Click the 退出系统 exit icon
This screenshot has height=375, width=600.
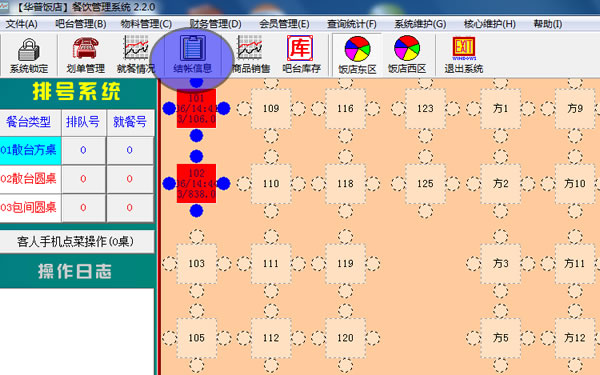464,48
